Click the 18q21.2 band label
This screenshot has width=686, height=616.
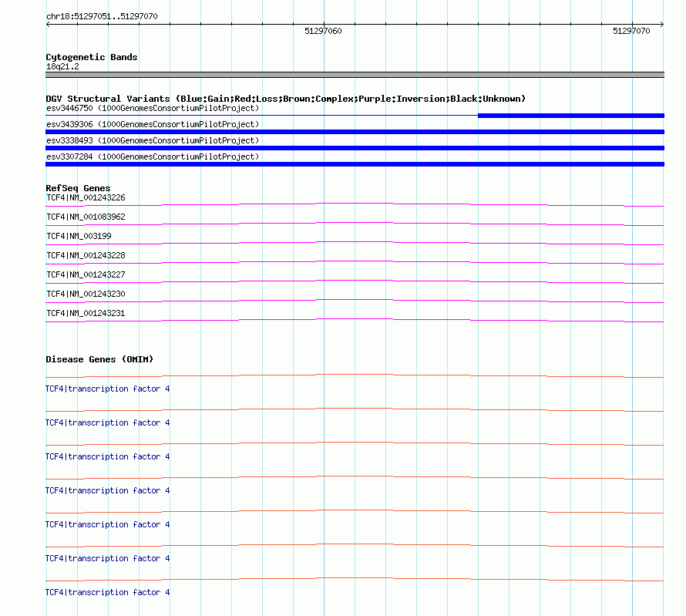click(62, 66)
